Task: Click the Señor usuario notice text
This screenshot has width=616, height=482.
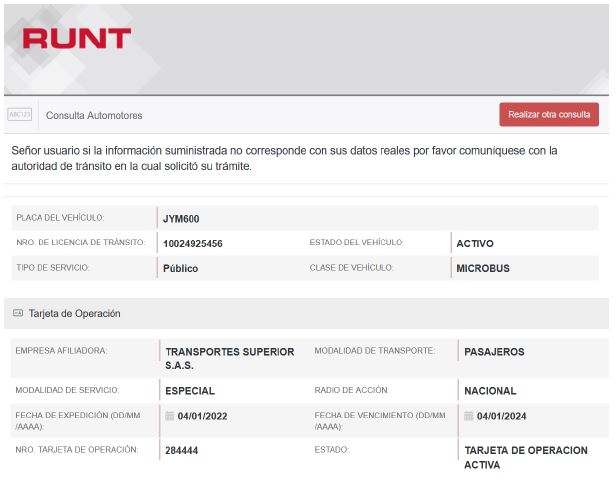Action: click(284, 158)
